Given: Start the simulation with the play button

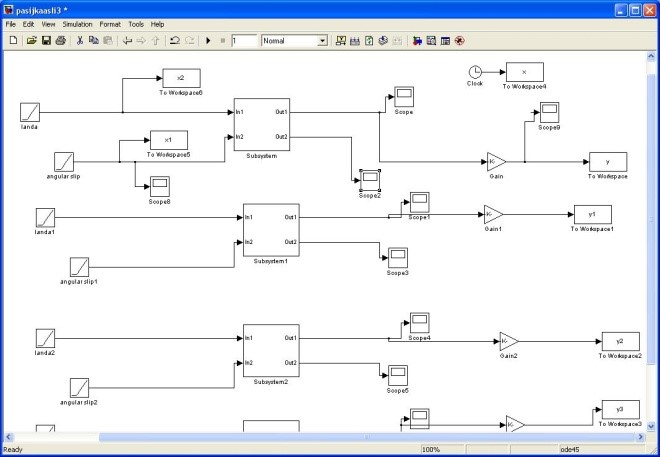Looking at the screenshot, I should coord(208,41).
